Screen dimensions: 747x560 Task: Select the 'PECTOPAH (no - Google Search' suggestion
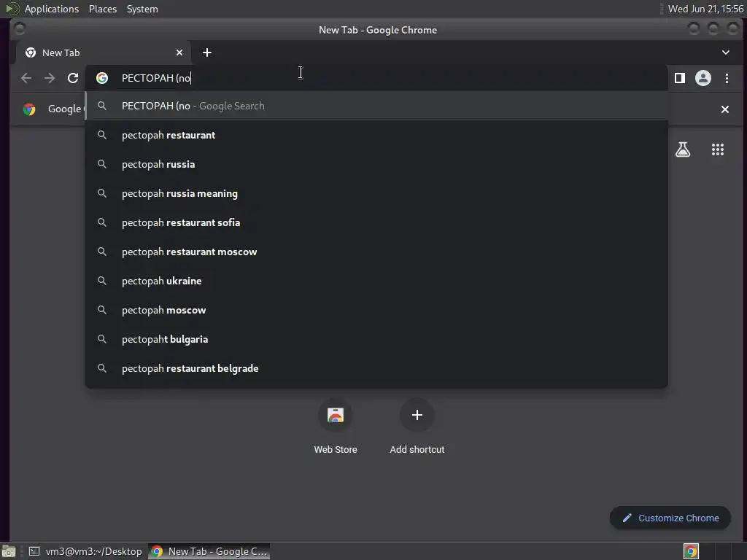(x=376, y=106)
